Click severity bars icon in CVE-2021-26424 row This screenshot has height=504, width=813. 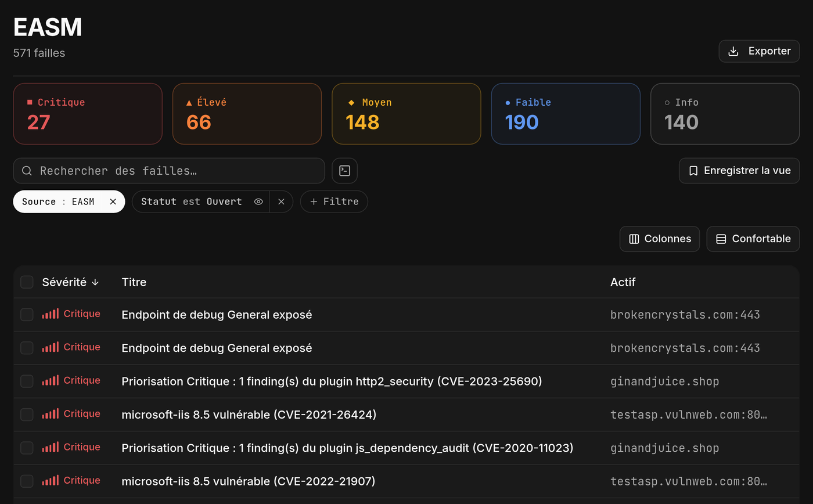click(x=51, y=413)
